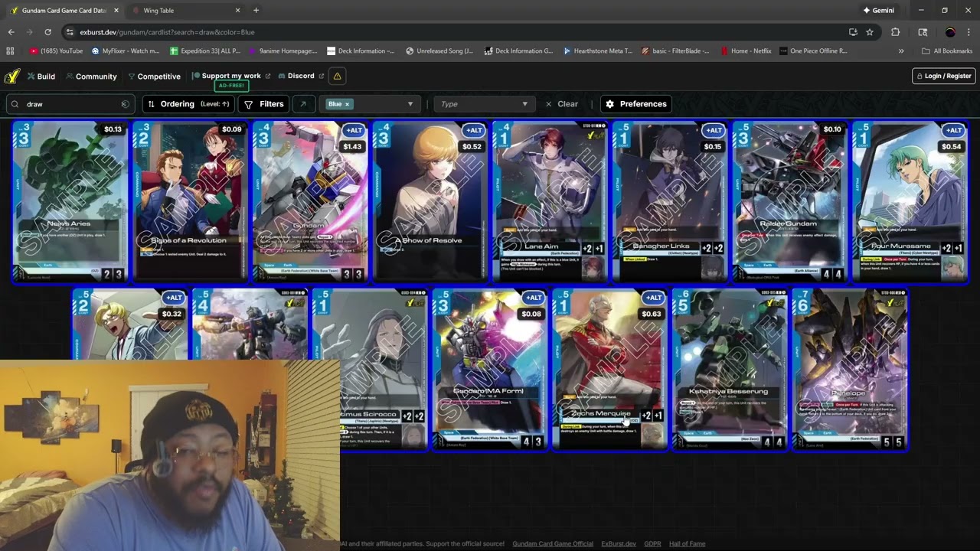980x551 pixels.
Task: Select the Gundam (MA Form) card
Action: click(x=489, y=370)
